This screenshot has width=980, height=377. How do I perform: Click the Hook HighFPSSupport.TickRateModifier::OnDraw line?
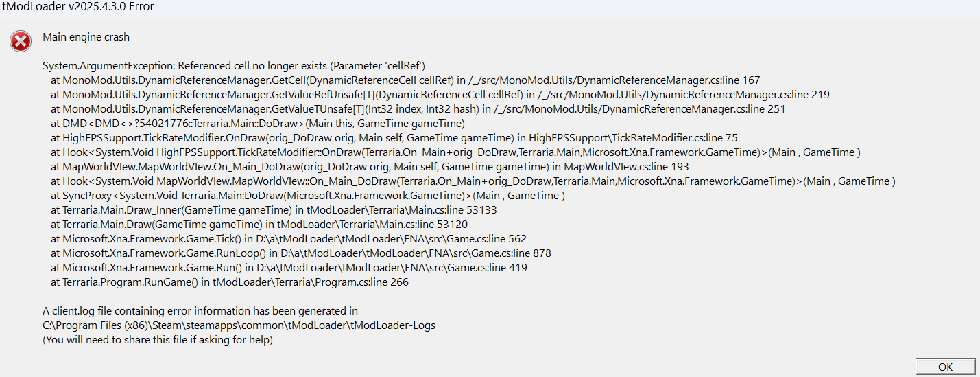coord(455,152)
